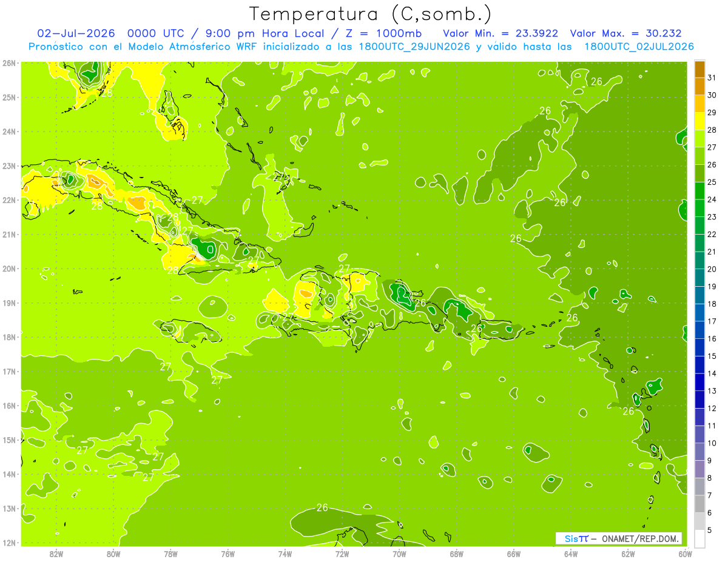Pick the brown legend swatch above 31
Viewport: 728px width, 562px height.
[699, 69]
